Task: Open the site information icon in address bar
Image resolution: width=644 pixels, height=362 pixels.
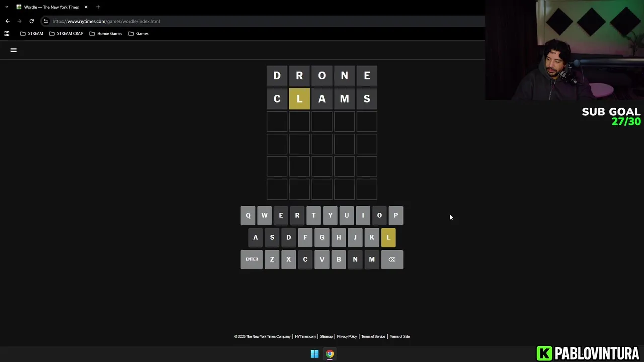Action: [x=46, y=21]
